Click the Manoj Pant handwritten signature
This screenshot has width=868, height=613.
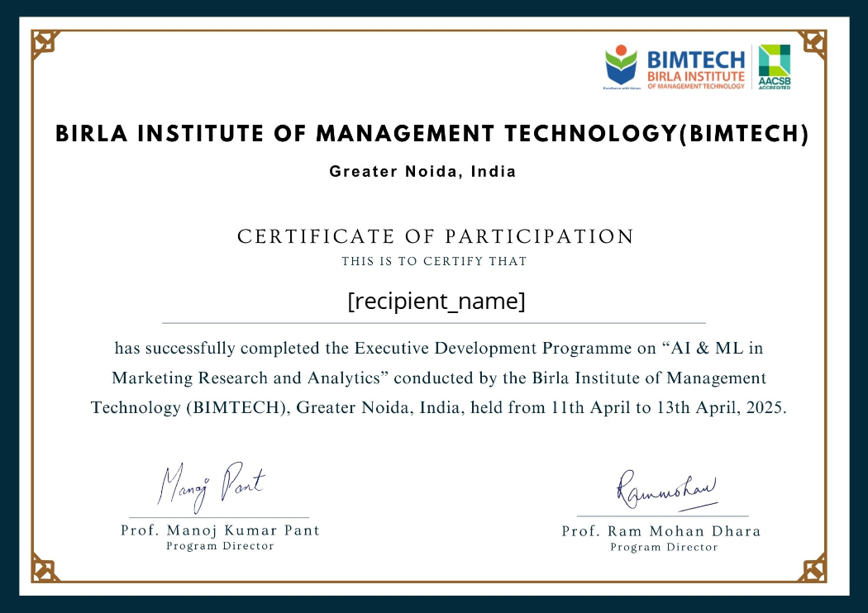pyautogui.click(x=212, y=487)
